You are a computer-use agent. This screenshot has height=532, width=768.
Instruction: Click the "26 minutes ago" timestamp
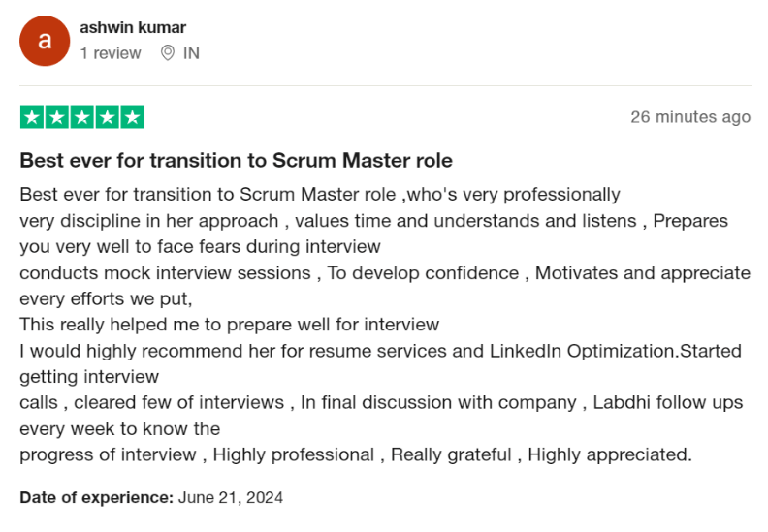click(x=689, y=117)
